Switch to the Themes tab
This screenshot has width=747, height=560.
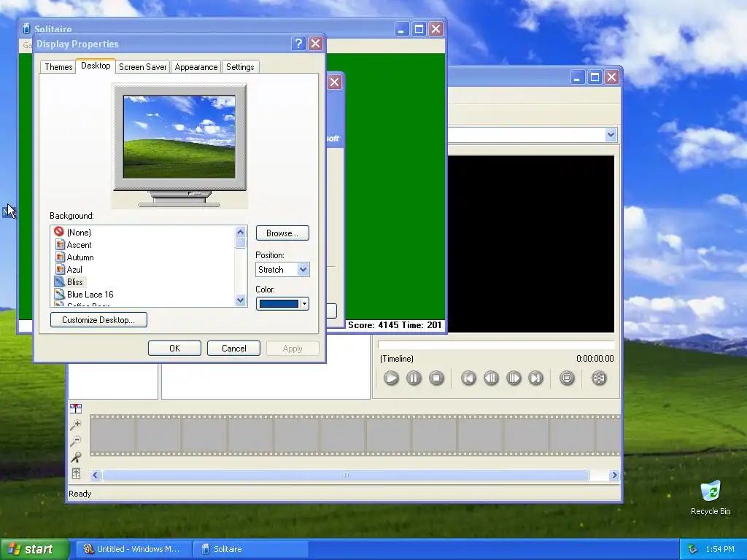coord(58,67)
